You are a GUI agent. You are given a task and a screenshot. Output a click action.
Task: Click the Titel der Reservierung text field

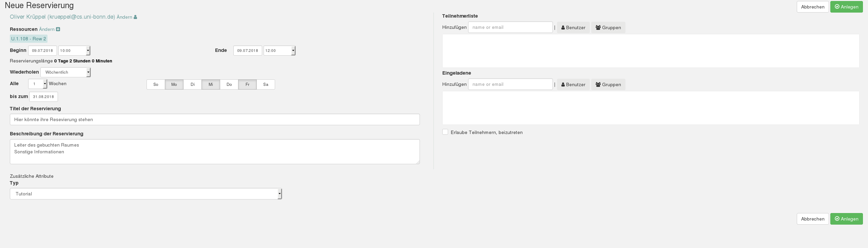[x=215, y=119]
